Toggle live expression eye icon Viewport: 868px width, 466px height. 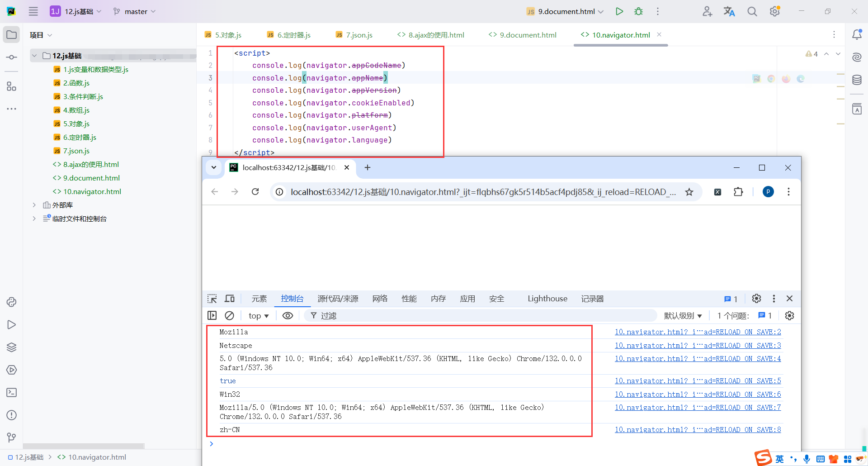(288, 316)
